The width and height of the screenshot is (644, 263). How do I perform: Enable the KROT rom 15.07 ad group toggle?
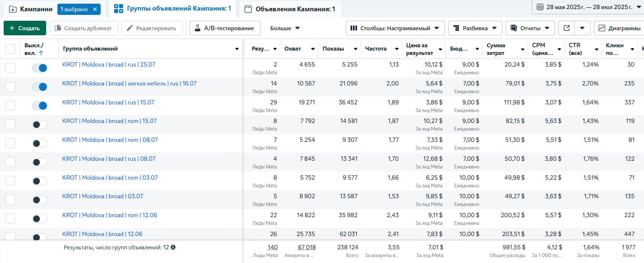[x=40, y=125]
